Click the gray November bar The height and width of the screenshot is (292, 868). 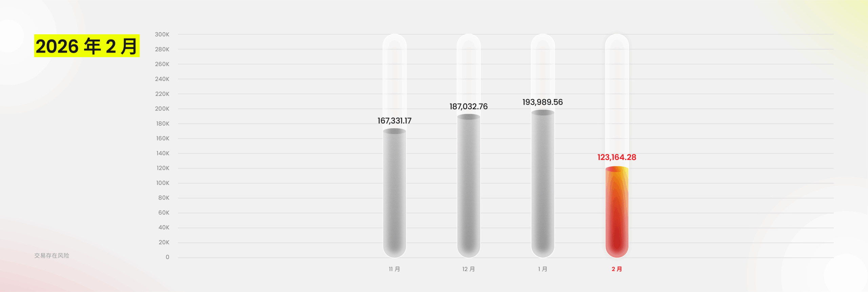pyautogui.click(x=394, y=193)
